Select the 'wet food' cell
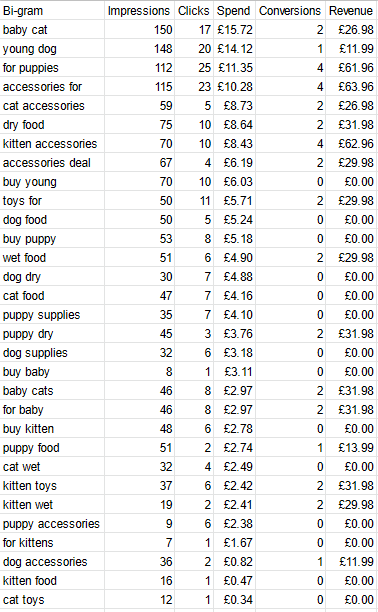 [x=52, y=258]
